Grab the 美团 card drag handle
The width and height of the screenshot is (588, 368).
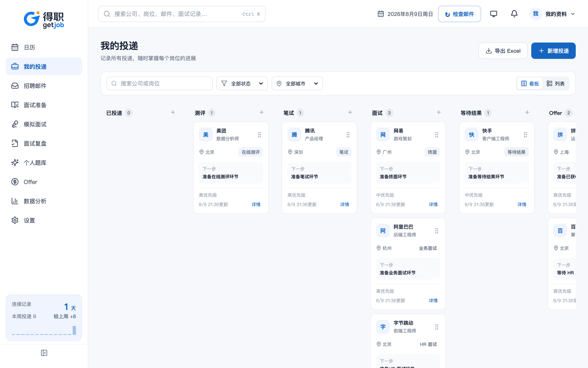pos(259,135)
